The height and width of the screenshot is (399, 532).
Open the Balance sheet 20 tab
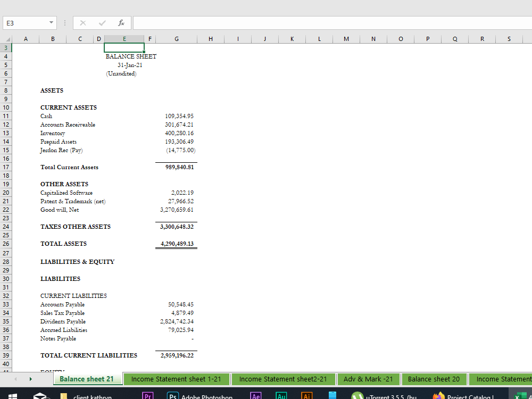tap(434, 379)
